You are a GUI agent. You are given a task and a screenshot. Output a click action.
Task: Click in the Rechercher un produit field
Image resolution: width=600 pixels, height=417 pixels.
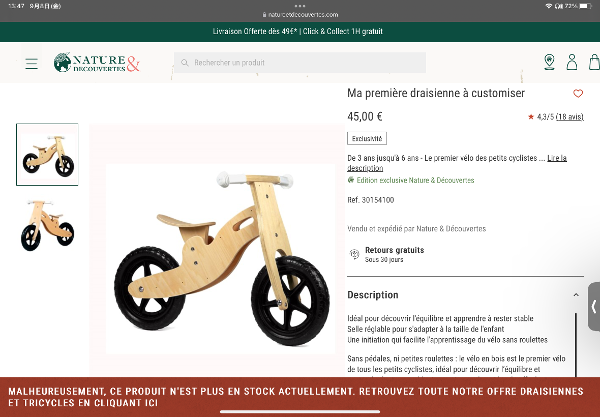pyautogui.click(x=300, y=63)
